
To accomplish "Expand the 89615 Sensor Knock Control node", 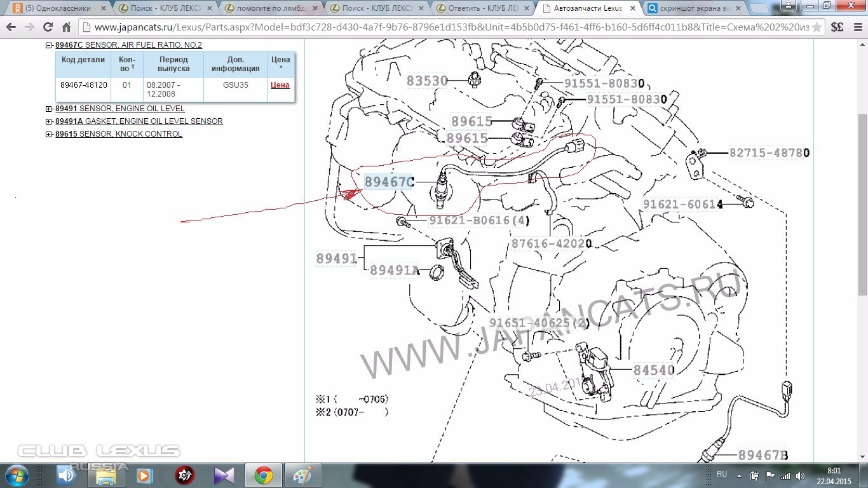I will [x=49, y=134].
